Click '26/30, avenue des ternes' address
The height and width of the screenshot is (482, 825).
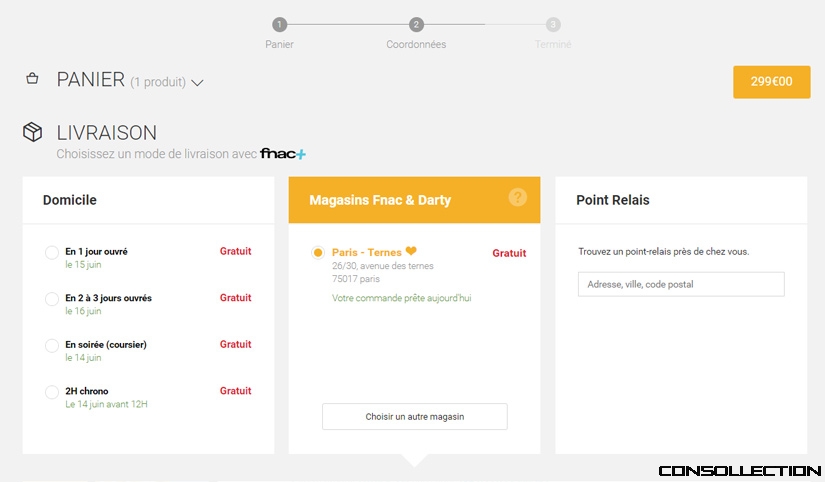point(383,266)
